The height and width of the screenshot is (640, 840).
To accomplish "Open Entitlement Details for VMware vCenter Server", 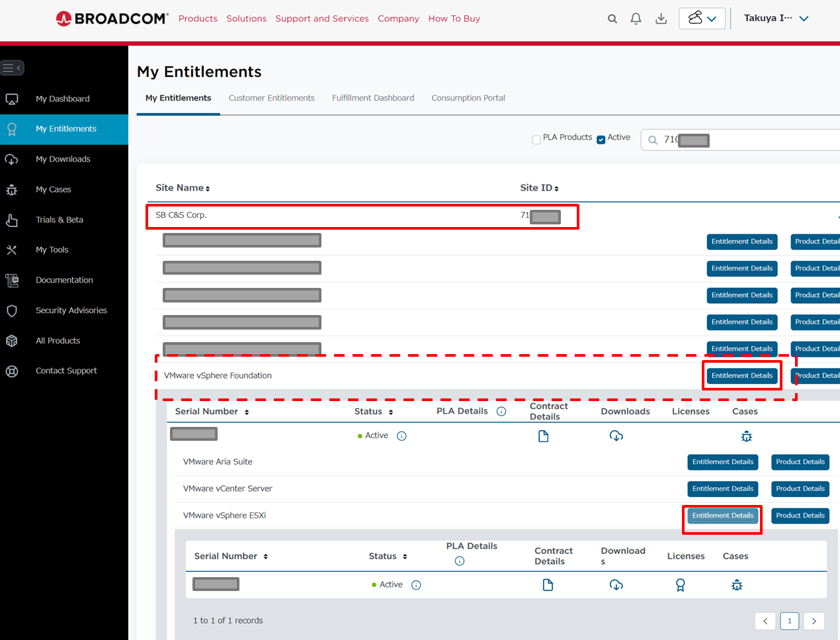I will (x=723, y=489).
